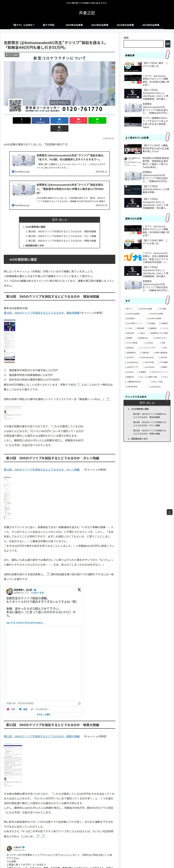This screenshot has width=174, height=868.
Task: Focus the sidebar 検索 text field
Action: click(144, 44)
